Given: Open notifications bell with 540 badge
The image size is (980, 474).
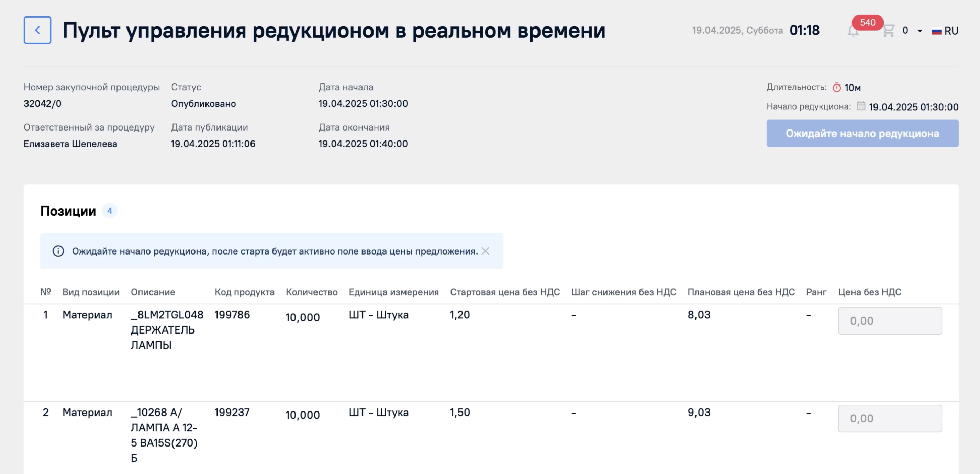Looking at the screenshot, I should coord(853,31).
